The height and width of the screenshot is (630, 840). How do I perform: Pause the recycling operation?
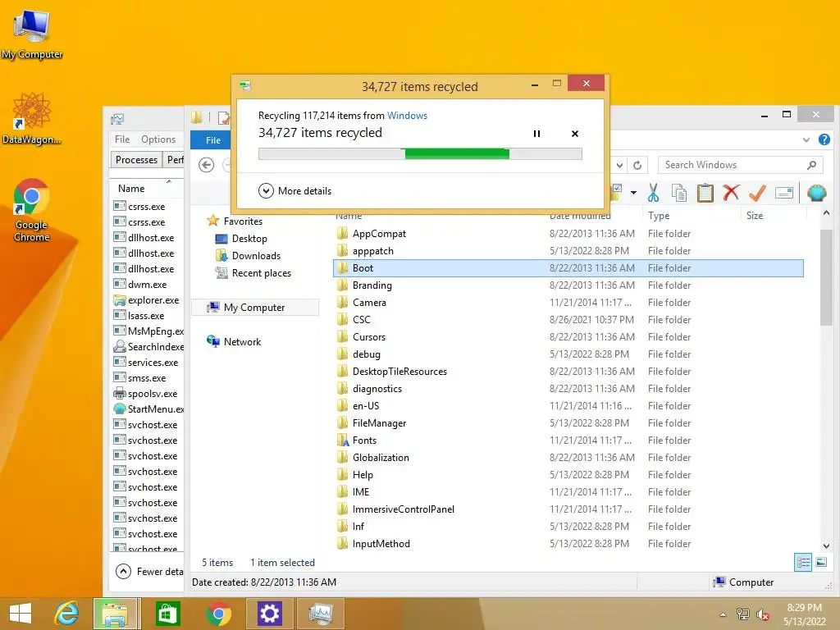[536, 134]
